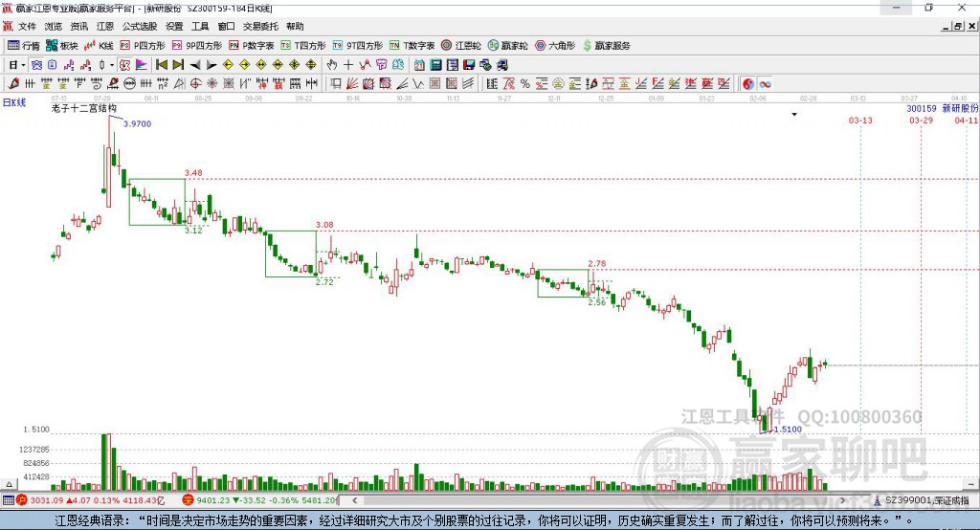Open the calculator icon

click(435, 65)
